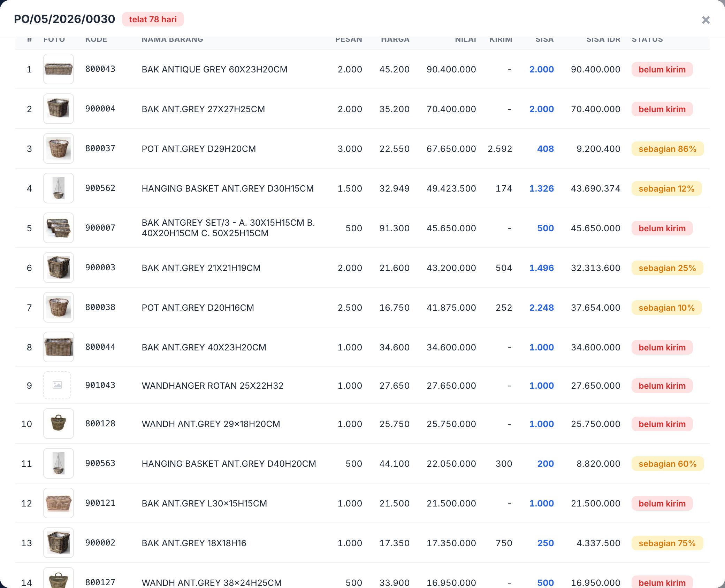Click 'sebagian 10%' status badge

pos(666,308)
